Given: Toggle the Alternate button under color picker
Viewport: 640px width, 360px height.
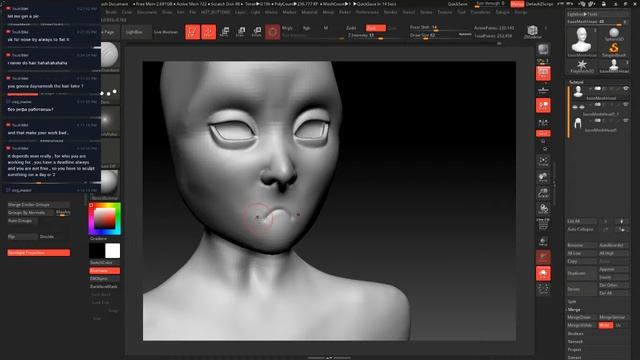Looking at the screenshot, I should (104, 271).
